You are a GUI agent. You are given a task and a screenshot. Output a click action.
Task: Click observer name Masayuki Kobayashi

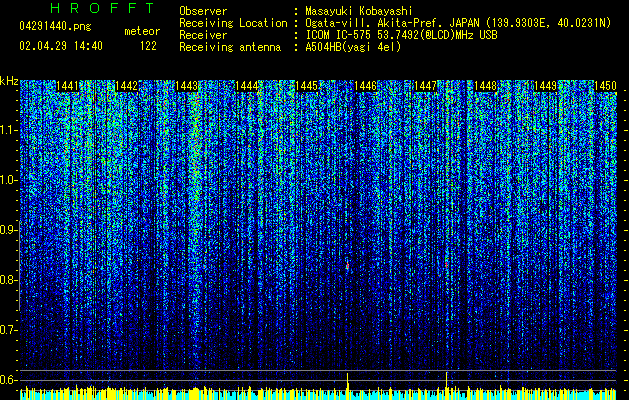pos(359,11)
